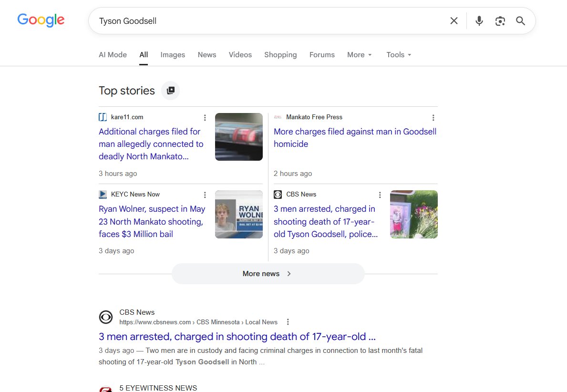Expand the More dropdown
This screenshot has height=392, width=567.
tap(360, 55)
